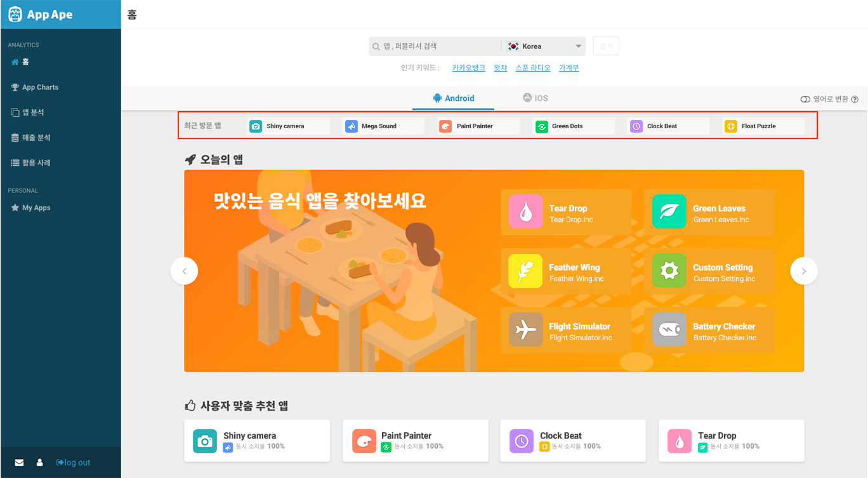
Task: Switch to the iOS tab
Action: tap(535, 98)
